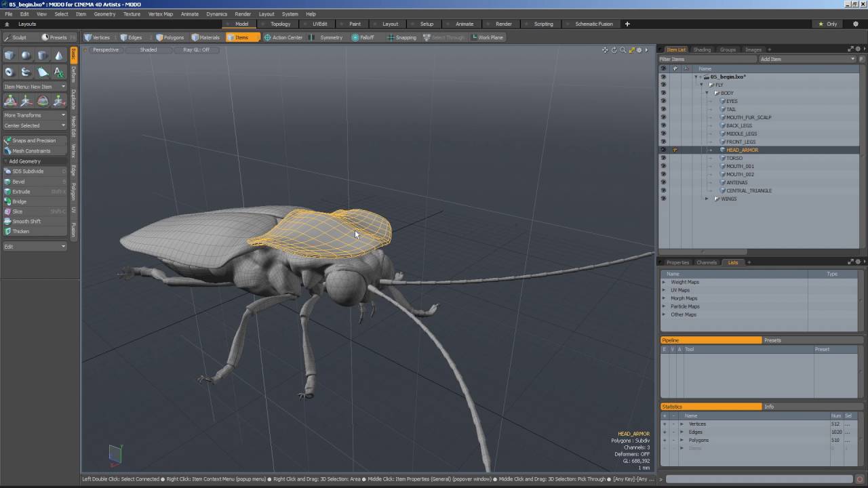Expand the Vertices statistics row

point(682,424)
